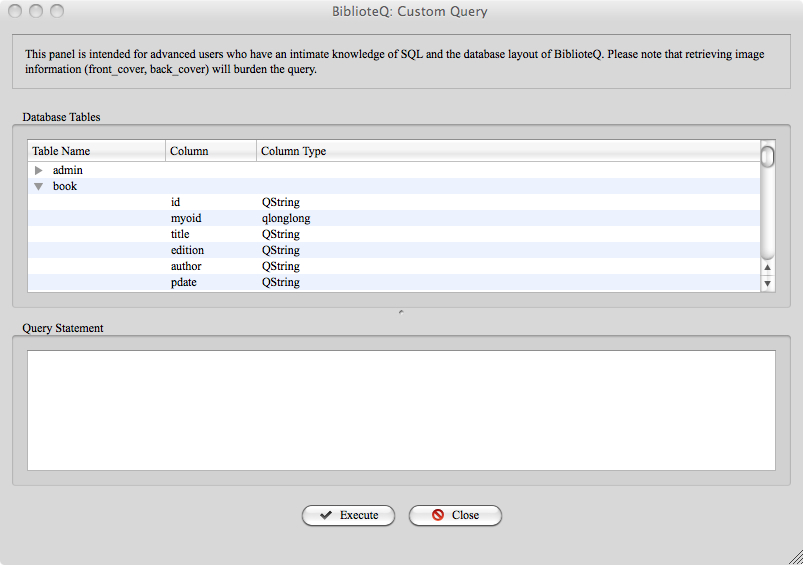Collapse the book table row
The width and height of the screenshot is (803, 565).
(38, 186)
